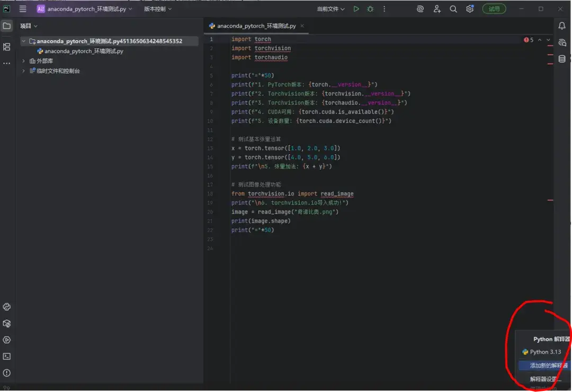Screen dimensions: 572x392
Task: Open the Services tool window icon
Action: click(6, 340)
